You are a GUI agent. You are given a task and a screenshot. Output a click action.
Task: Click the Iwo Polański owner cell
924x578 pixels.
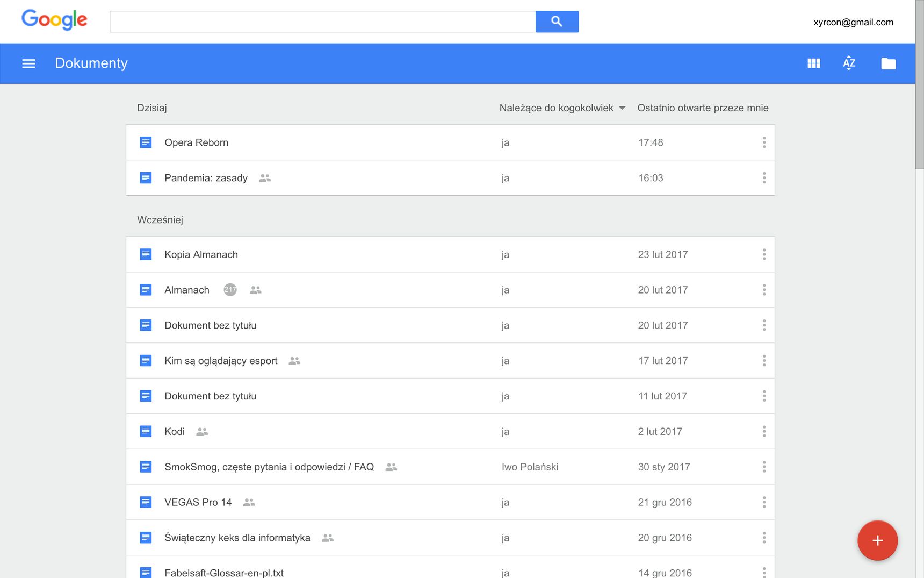530,467
